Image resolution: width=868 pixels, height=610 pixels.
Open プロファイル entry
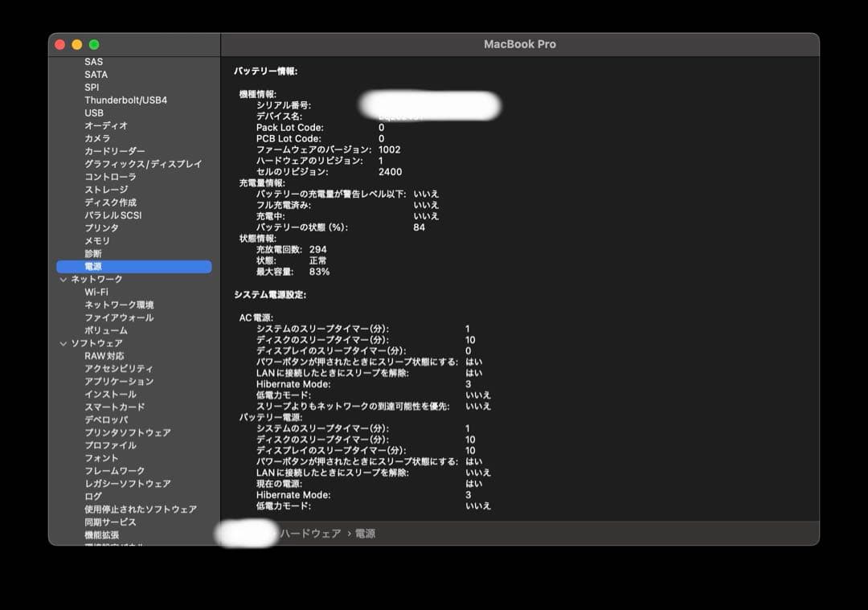[x=110, y=445]
